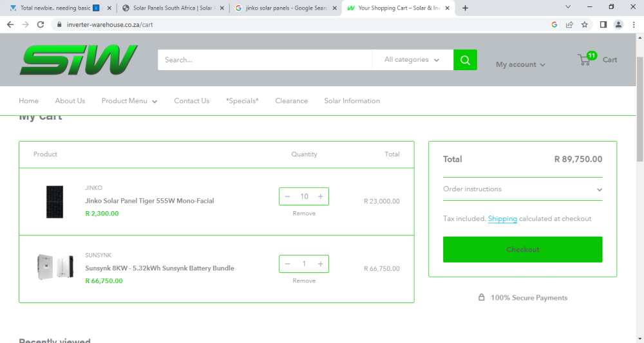The height and width of the screenshot is (343, 644).
Task: Click the scrollbar down arrow
Action: click(x=640, y=339)
